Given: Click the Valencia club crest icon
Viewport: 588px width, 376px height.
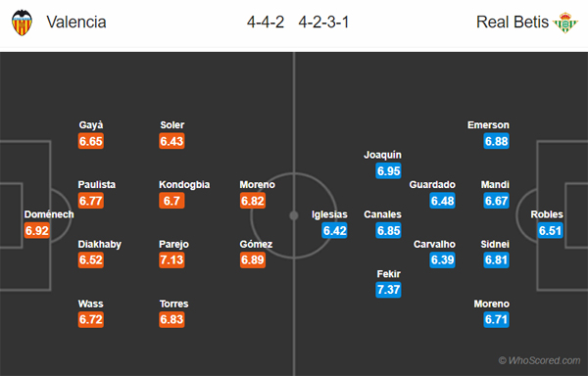Looking at the screenshot, I should tap(22, 23).
